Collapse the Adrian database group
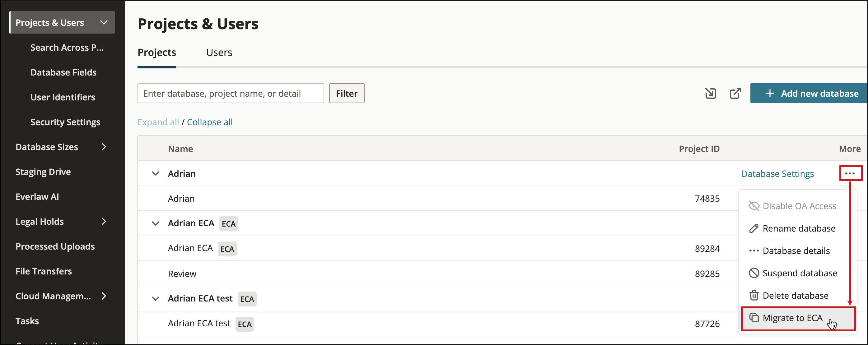Viewport: 868px width, 345px height. (x=155, y=173)
